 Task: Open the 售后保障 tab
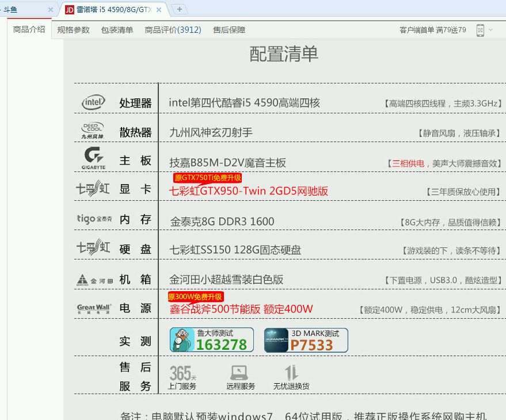point(229,30)
